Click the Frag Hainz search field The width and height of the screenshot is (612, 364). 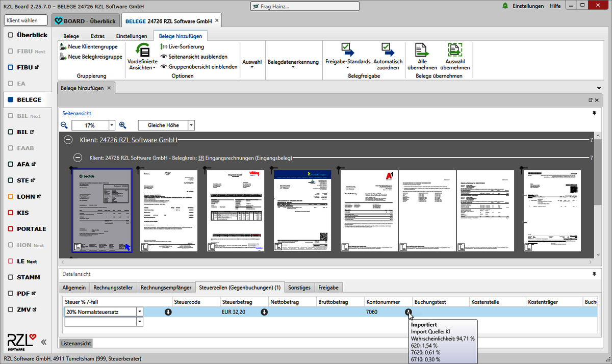304,7
